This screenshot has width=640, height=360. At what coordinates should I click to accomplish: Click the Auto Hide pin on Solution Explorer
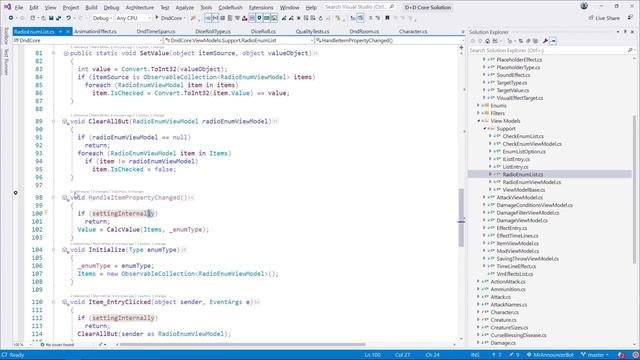click(x=625, y=32)
